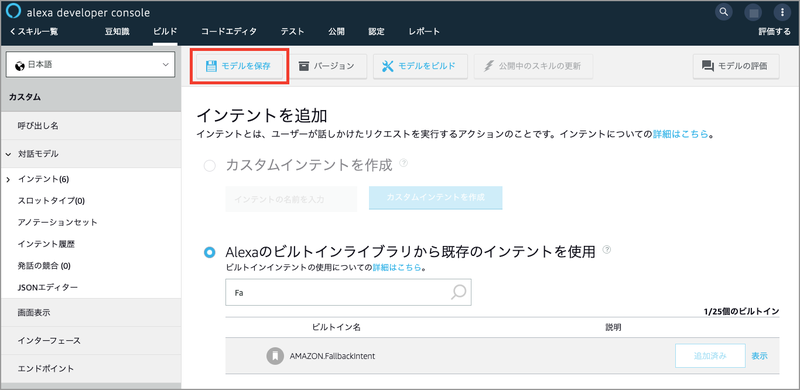
Task: Open the 公開 tab
Action: coord(336,32)
